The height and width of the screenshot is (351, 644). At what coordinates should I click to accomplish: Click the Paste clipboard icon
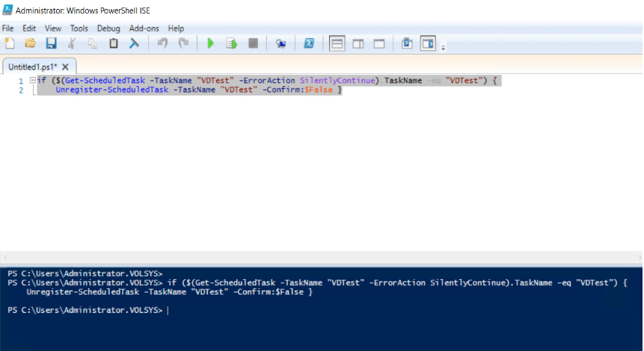pos(114,43)
